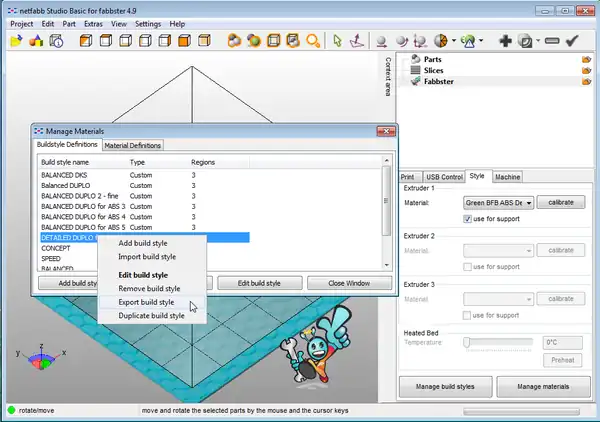This screenshot has height=422, width=600.
Task: Select the green arrow selection tool
Action: point(337,41)
